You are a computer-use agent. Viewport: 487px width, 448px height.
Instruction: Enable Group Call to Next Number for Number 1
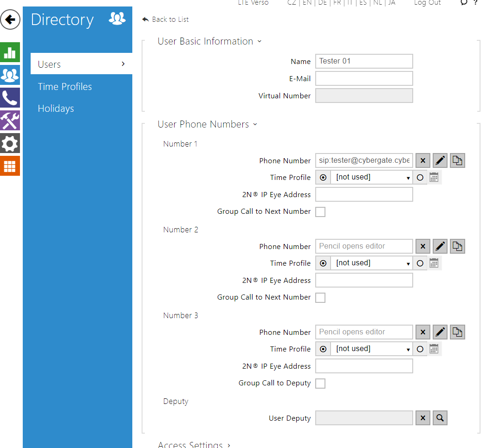pyautogui.click(x=320, y=212)
